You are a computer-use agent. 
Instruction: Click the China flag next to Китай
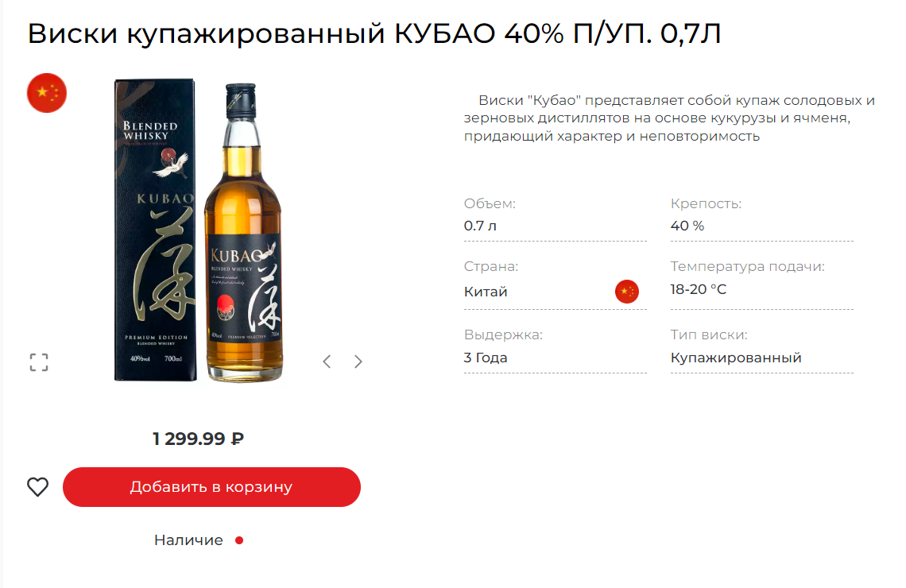pyautogui.click(x=627, y=292)
